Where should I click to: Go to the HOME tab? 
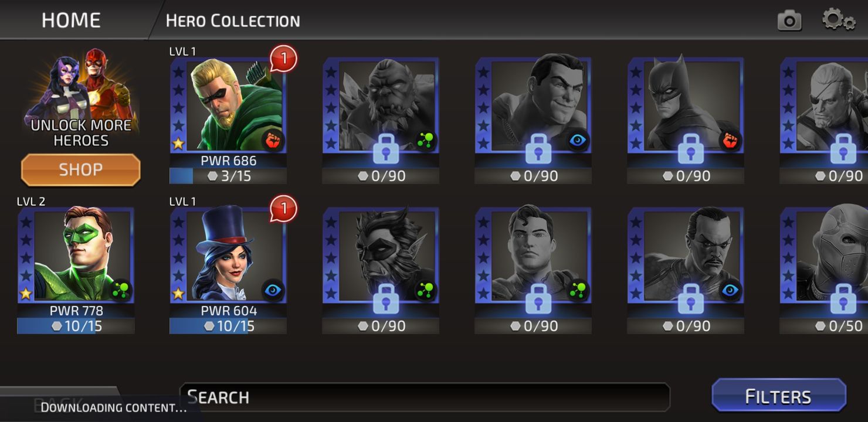(71, 20)
